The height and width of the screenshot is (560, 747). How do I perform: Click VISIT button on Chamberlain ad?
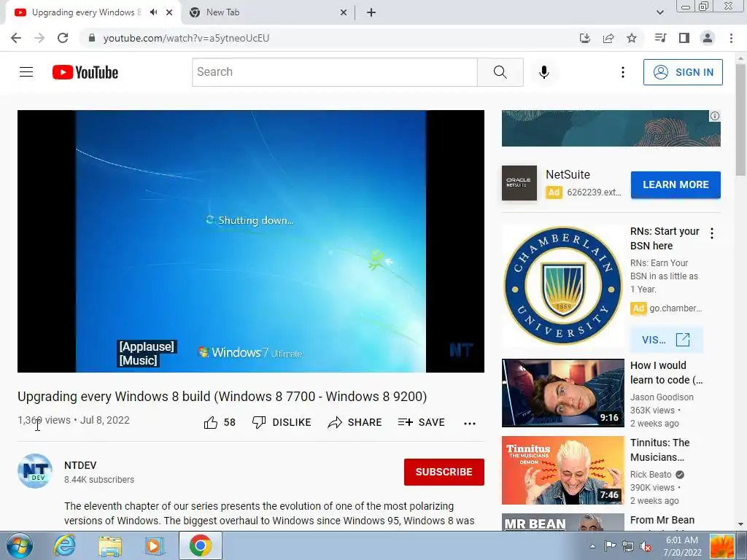pos(666,340)
